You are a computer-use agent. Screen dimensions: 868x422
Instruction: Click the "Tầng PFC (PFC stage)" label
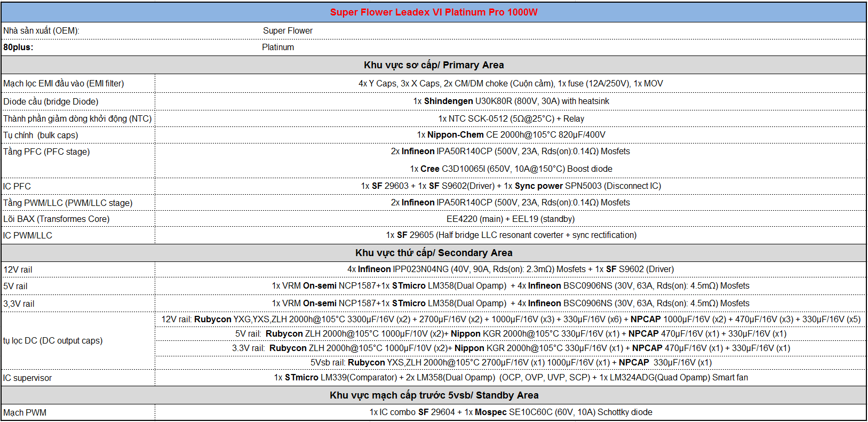click(46, 152)
